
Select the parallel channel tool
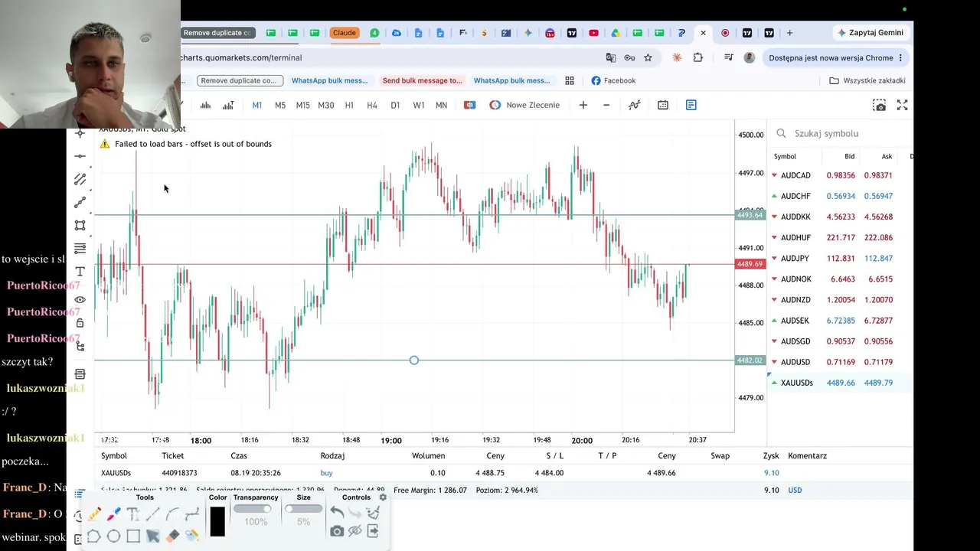coord(80,179)
